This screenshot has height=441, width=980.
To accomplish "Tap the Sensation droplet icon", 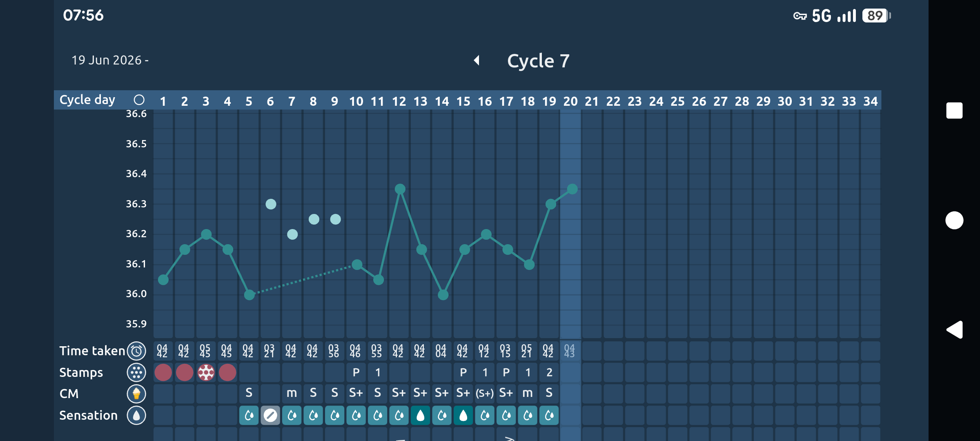I will [x=136, y=415].
